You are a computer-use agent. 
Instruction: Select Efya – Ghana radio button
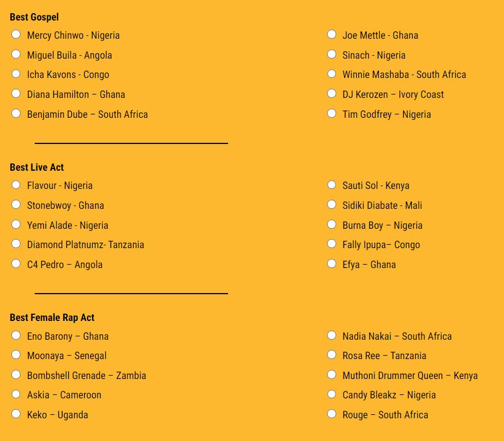(x=332, y=264)
